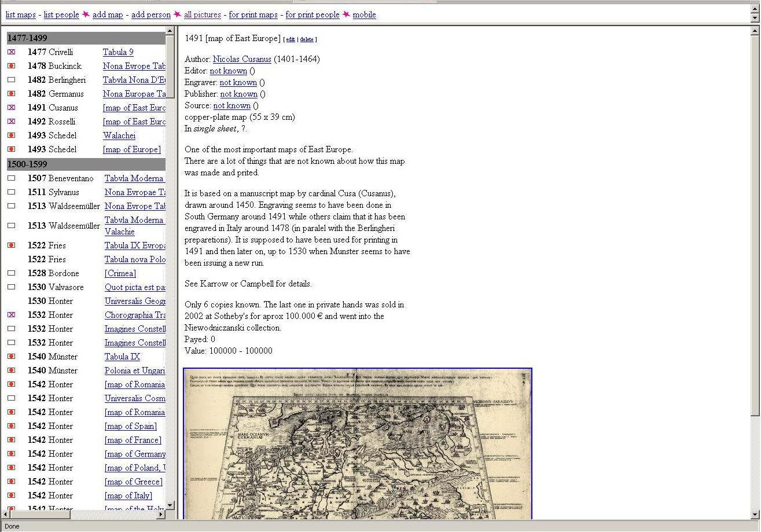Click the left panel's scroll-up arrow
This screenshot has width=761, height=532.
click(x=170, y=31)
